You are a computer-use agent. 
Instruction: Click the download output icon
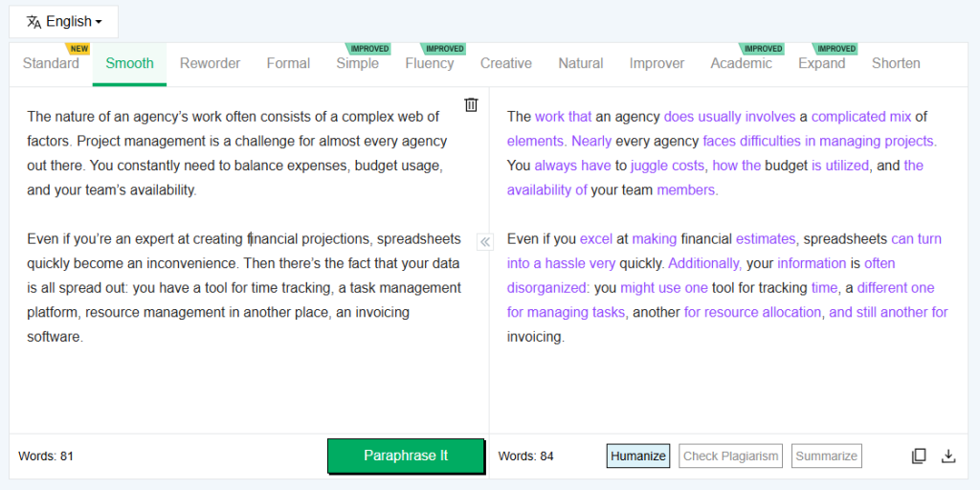pyautogui.click(x=948, y=456)
